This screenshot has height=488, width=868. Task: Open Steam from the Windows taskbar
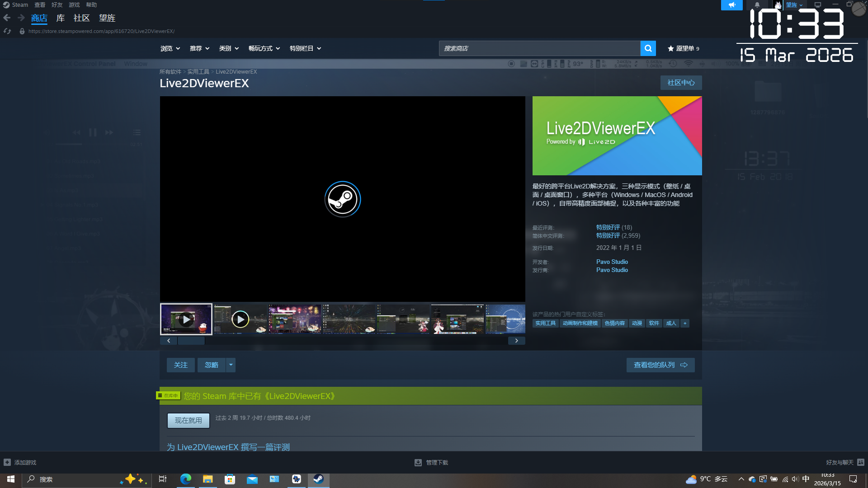[318, 479]
